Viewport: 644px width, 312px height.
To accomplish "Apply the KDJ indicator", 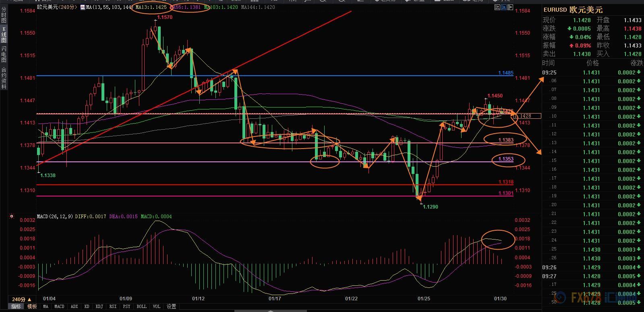I will click(99, 307).
